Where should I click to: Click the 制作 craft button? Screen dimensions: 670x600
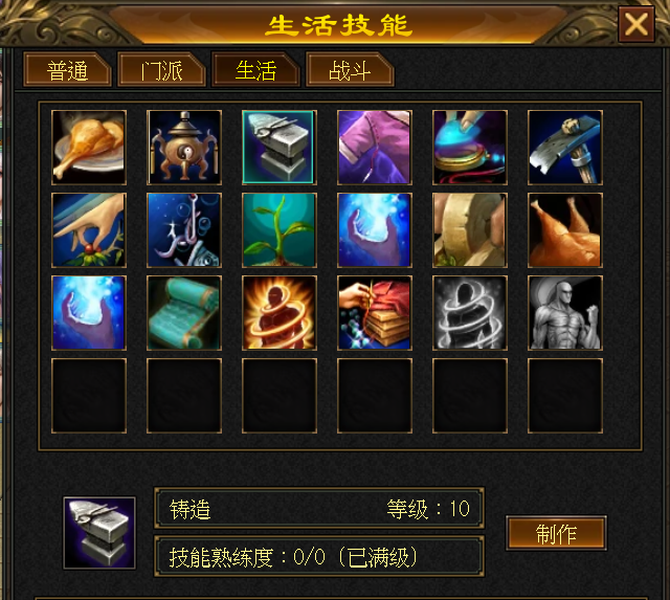click(x=556, y=533)
